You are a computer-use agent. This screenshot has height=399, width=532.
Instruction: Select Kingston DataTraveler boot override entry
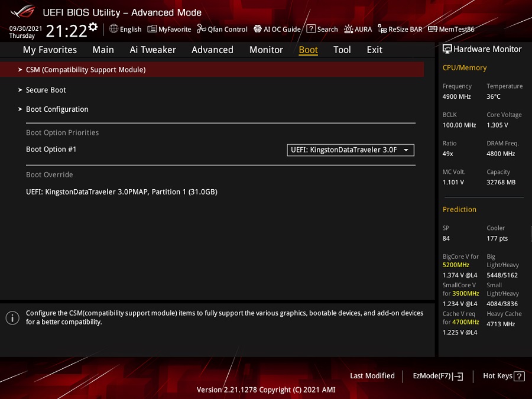click(121, 192)
